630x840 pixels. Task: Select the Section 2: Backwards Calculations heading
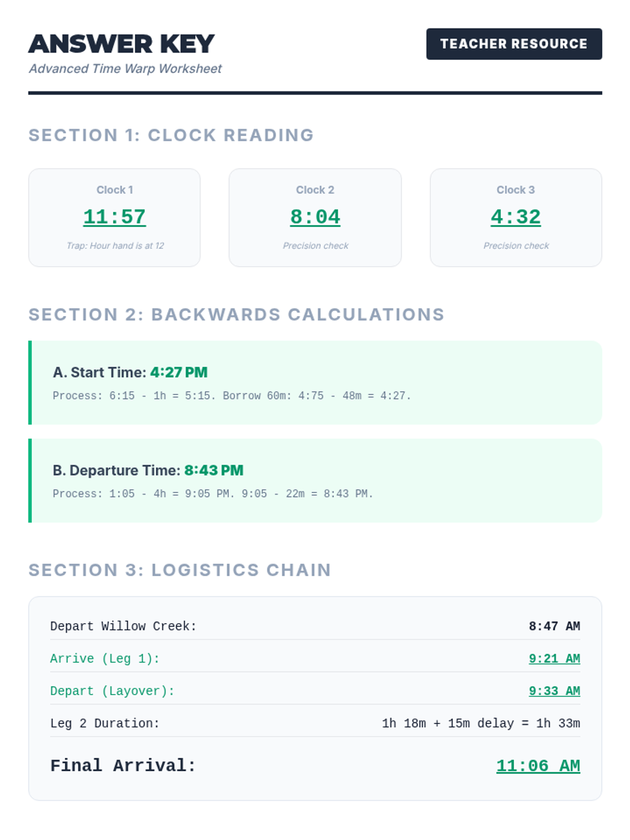(236, 314)
